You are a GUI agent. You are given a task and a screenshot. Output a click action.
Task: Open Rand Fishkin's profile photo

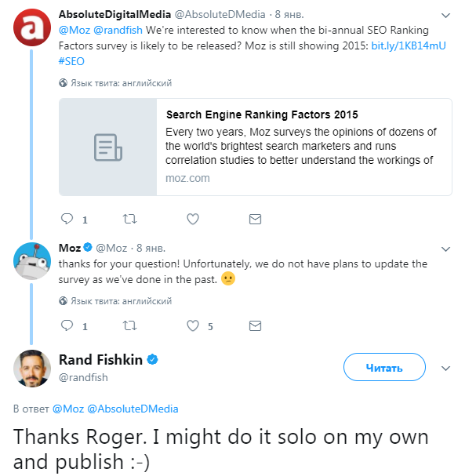(x=31, y=368)
